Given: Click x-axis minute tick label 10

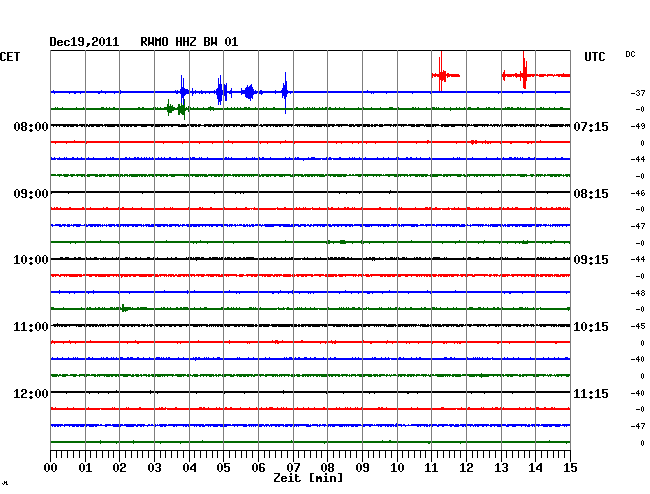Looking at the screenshot, I should point(397,467).
